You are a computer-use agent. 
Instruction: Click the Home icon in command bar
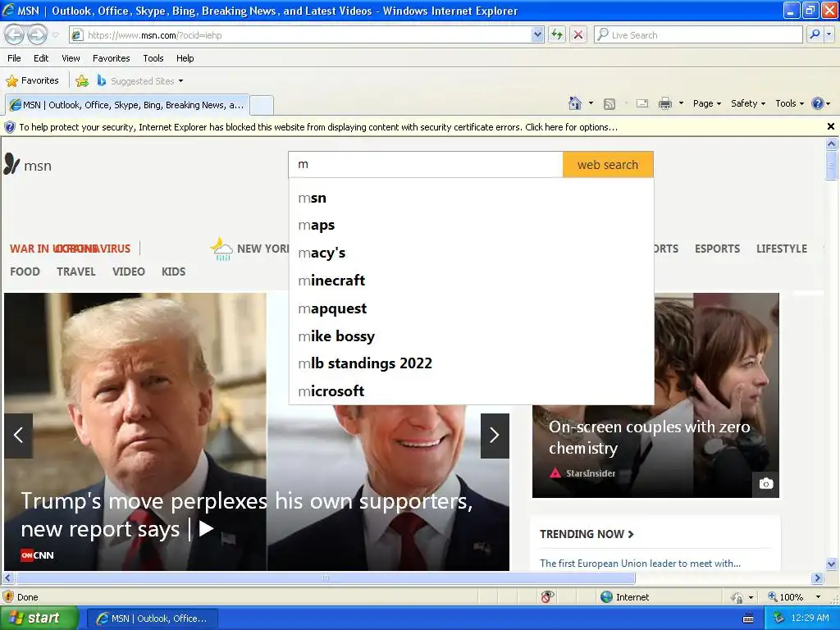[x=575, y=103]
